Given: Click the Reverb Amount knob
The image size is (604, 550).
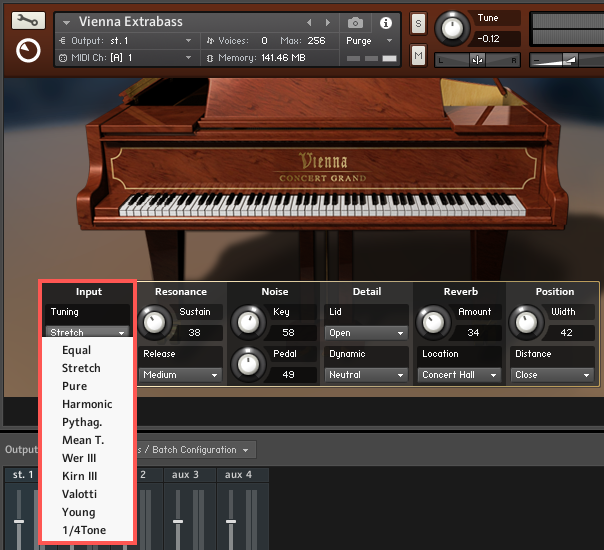Looking at the screenshot, I should point(433,322).
